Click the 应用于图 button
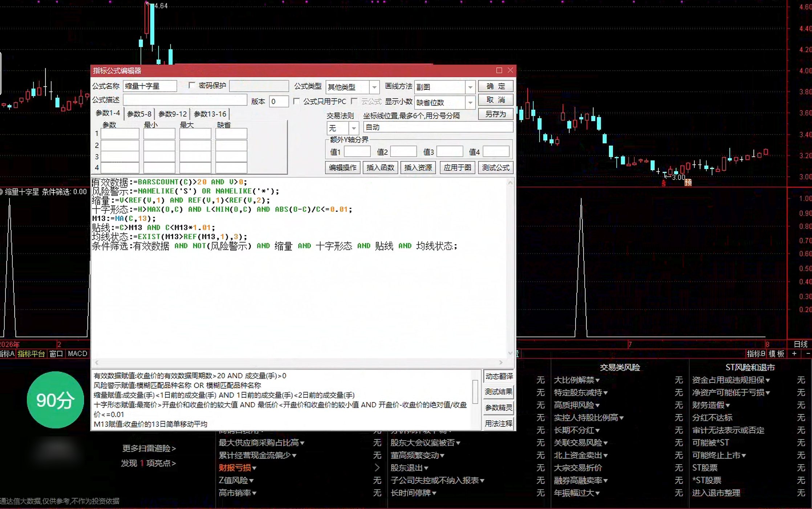The image size is (812, 509). point(457,168)
